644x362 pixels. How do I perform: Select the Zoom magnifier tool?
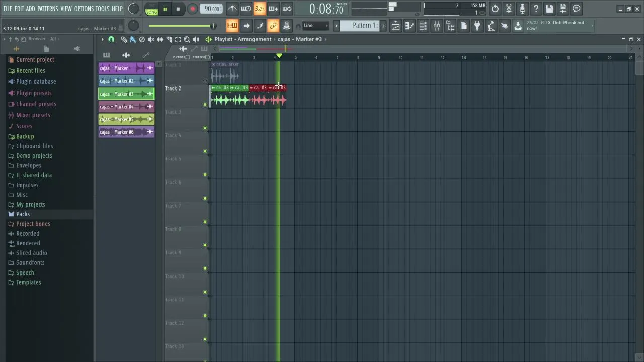pos(187,39)
